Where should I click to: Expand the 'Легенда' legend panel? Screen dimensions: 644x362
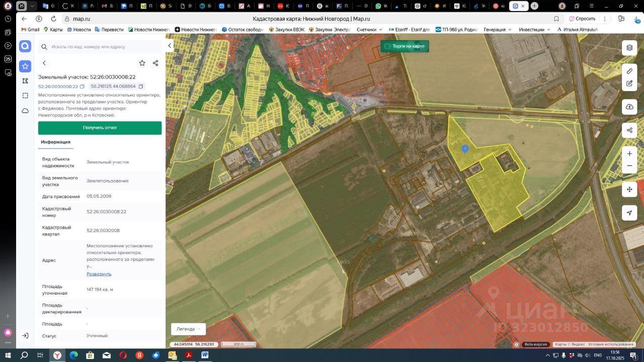tap(188, 329)
